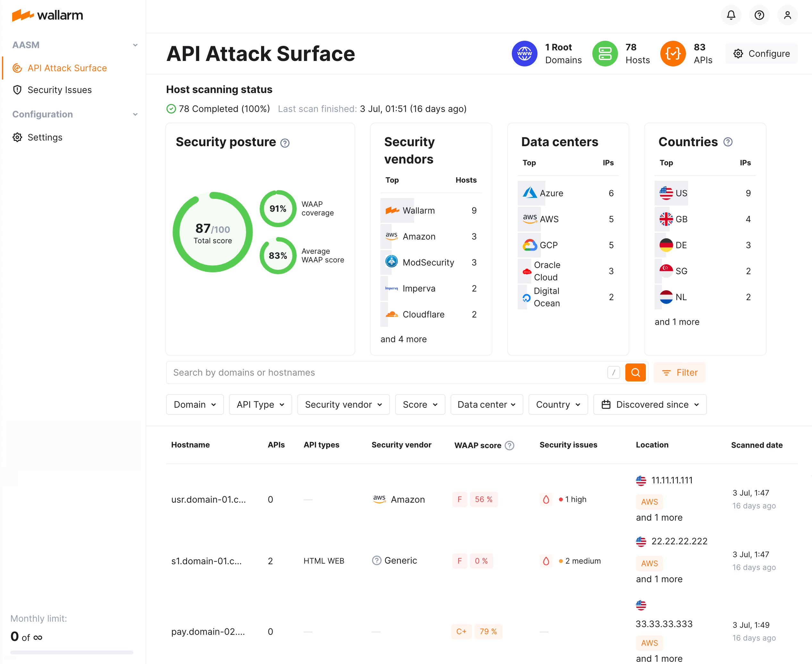This screenshot has width=812, height=664.
Task: Open the help question mark icon
Action: point(759,15)
